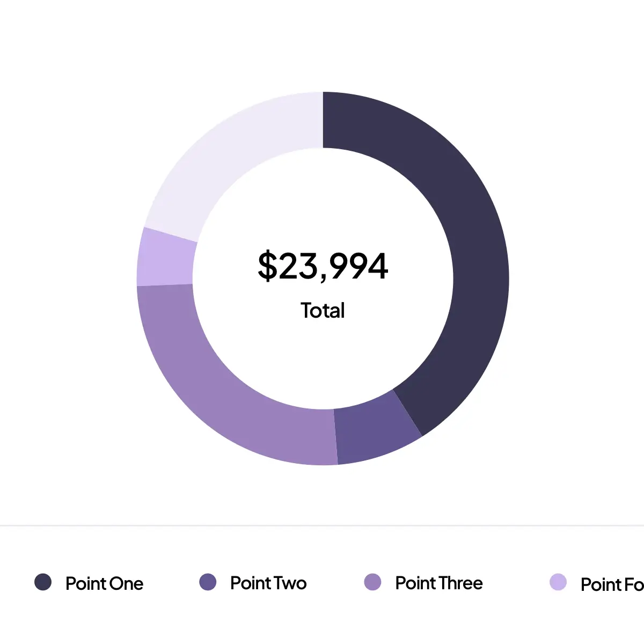Image resolution: width=644 pixels, height=644 pixels.
Task: Click the cut-off Point Fo legend label
Action: coord(612,584)
